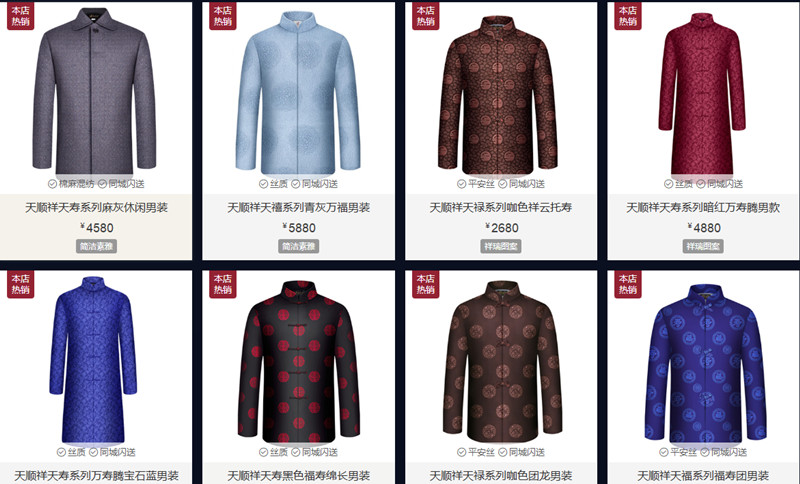Image resolution: width=800 pixels, height=484 pixels.
Task: Click the 祥瑞图案 tag under price 2680
Action: (501, 246)
